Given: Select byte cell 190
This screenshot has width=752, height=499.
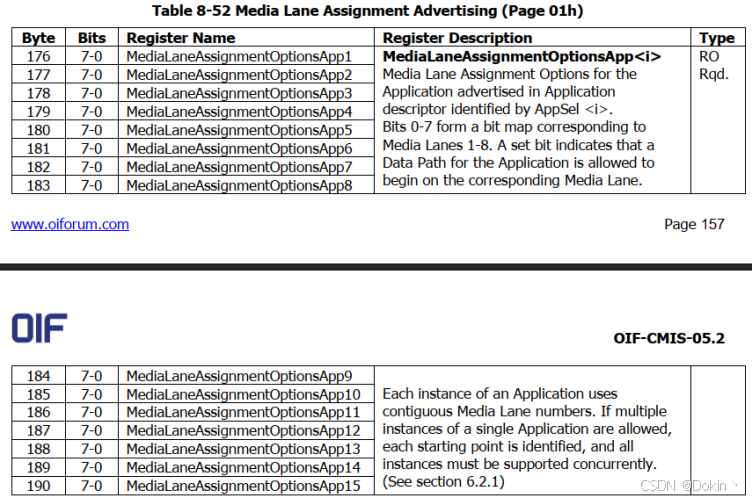Looking at the screenshot, I should 38,486.
